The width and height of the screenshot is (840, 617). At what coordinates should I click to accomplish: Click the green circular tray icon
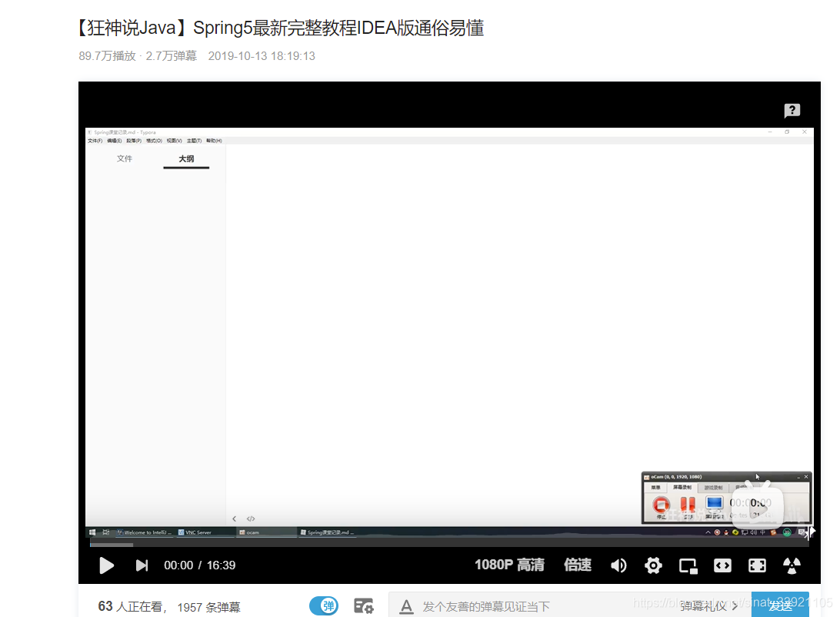[x=787, y=532]
